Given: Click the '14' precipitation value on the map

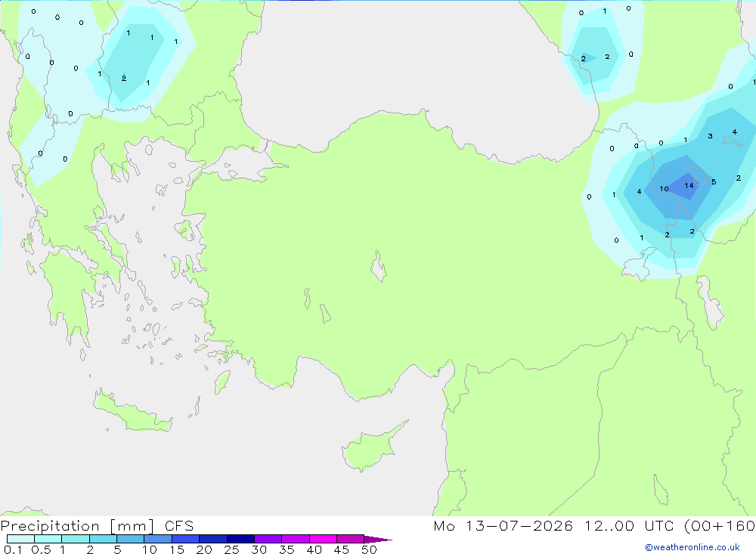Looking at the screenshot, I should [x=689, y=186].
